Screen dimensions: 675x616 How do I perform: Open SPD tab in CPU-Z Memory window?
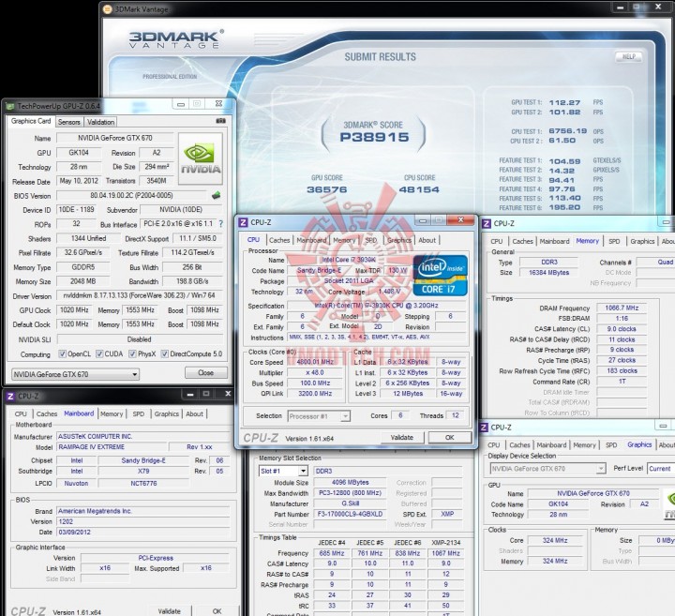614,242
